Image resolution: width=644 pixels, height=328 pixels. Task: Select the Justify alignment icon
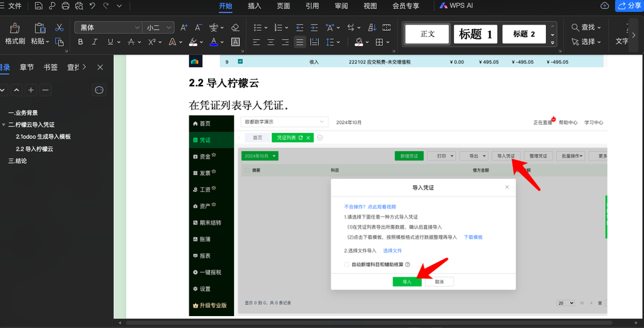point(300,42)
